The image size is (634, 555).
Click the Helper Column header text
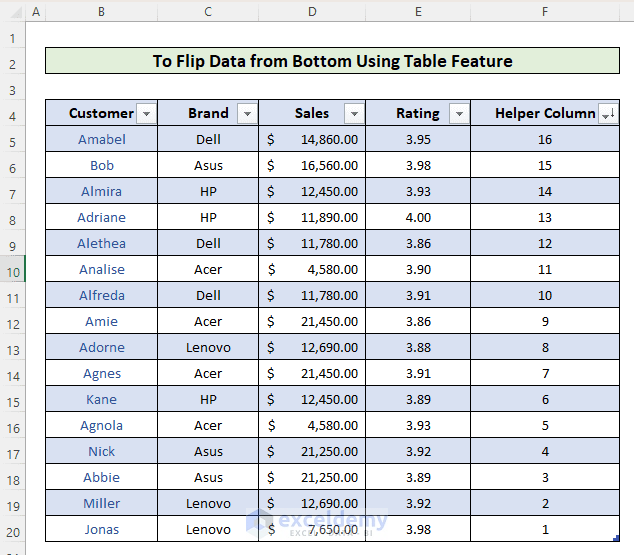[545, 113]
